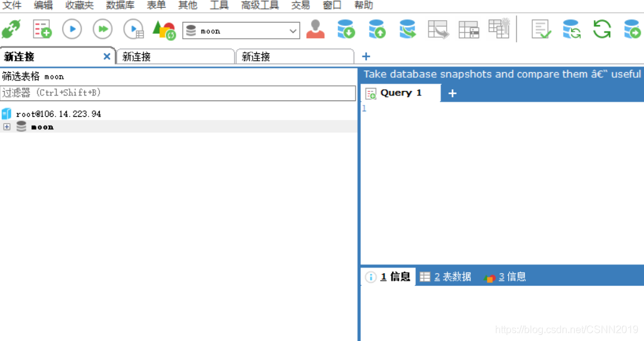Screen dimensions: 644x341
Task: Open the 编辑 menu
Action: click(43, 5)
